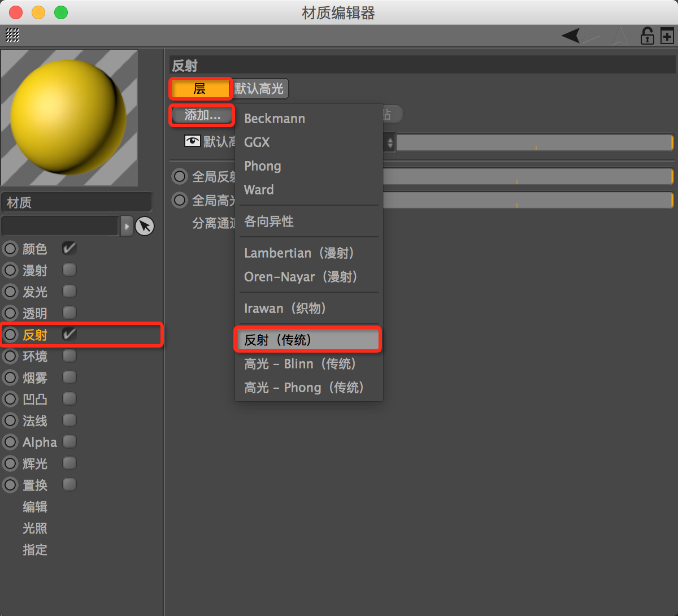Open the 添加... add layer dropdown

click(x=202, y=115)
